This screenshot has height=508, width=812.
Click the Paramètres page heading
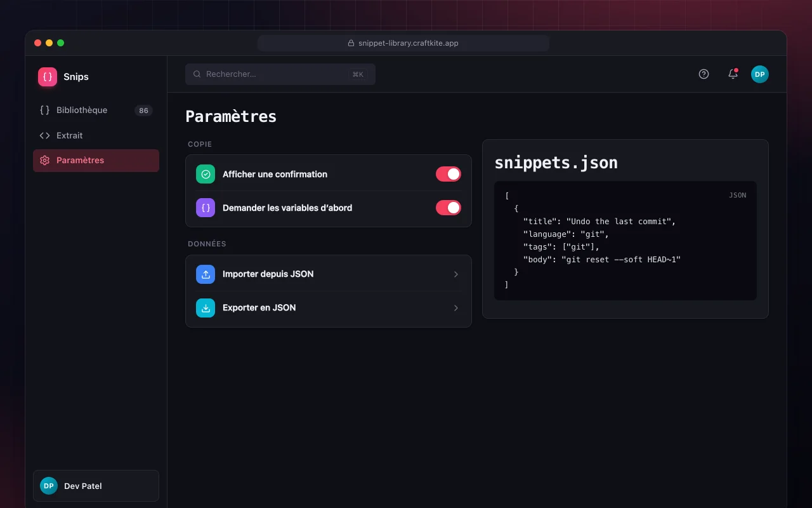[x=231, y=117]
